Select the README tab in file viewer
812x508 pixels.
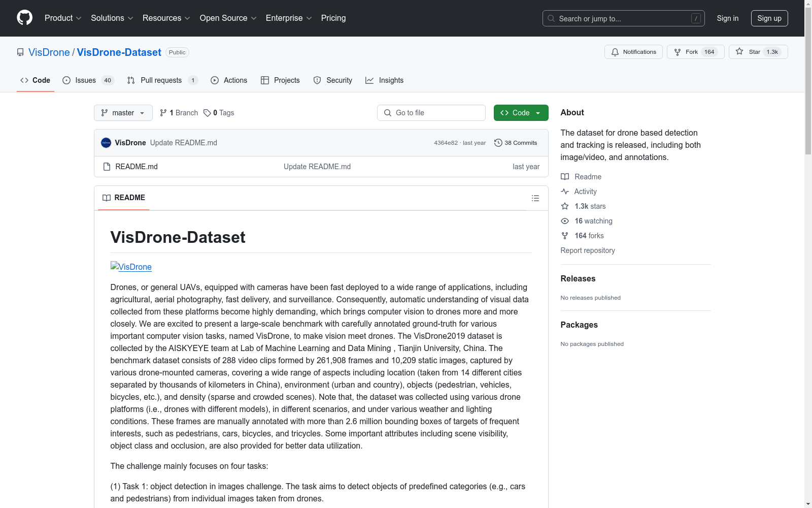click(x=124, y=198)
